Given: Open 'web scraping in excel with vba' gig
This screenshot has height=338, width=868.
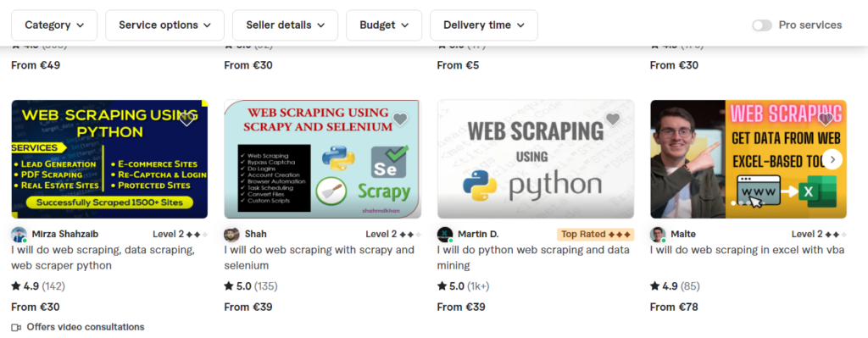Looking at the screenshot, I should (x=748, y=250).
